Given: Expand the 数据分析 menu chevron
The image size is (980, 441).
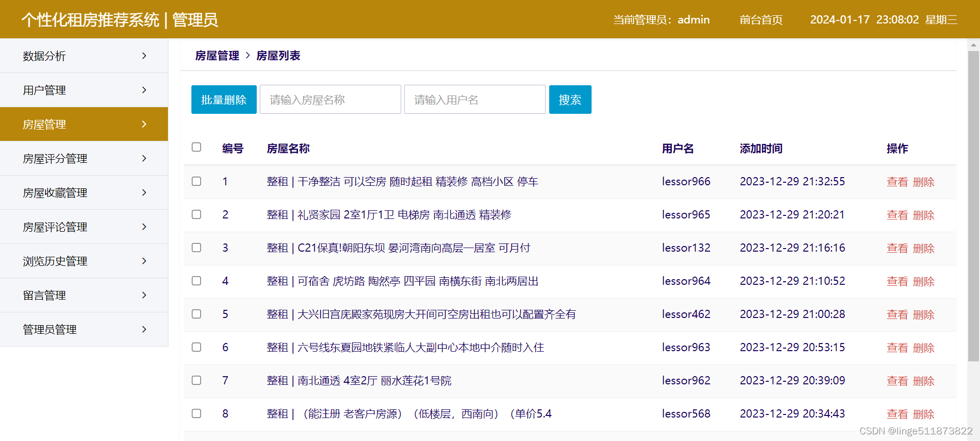Looking at the screenshot, I should click(x=144, y=56).
